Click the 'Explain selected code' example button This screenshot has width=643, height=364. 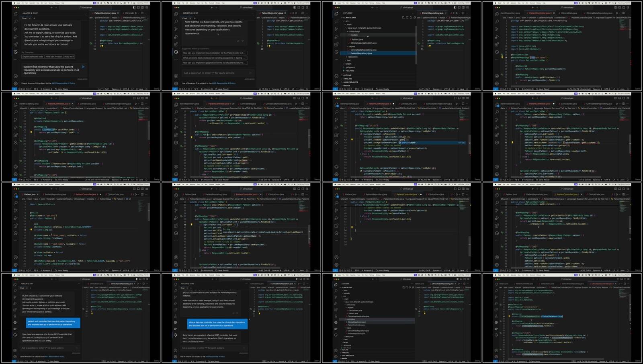pyautogui.click(x=33, y=57)
